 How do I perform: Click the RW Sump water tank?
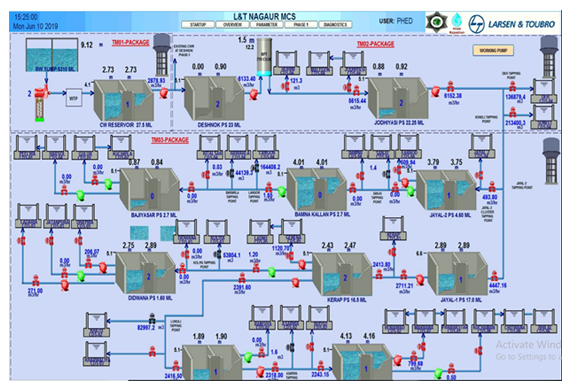pyautogui.click(x=51, y=55)
